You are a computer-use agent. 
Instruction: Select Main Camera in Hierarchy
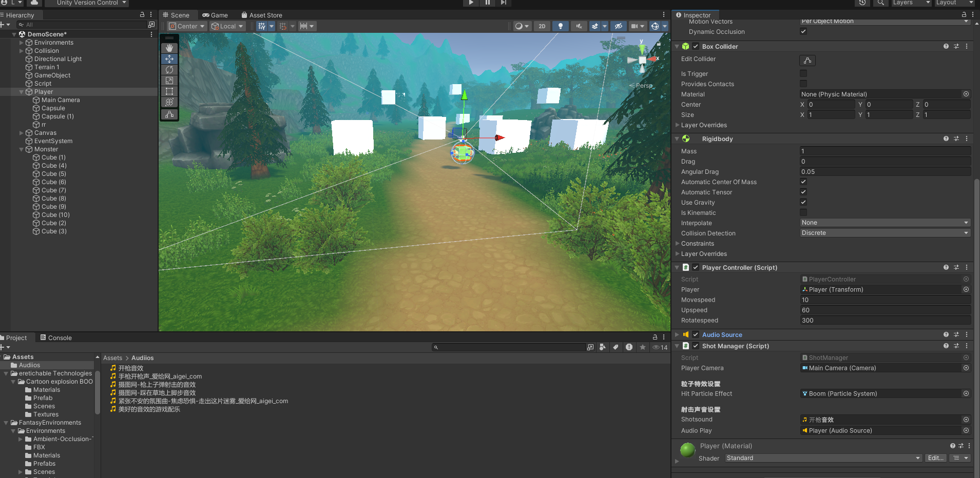point(61,100)
